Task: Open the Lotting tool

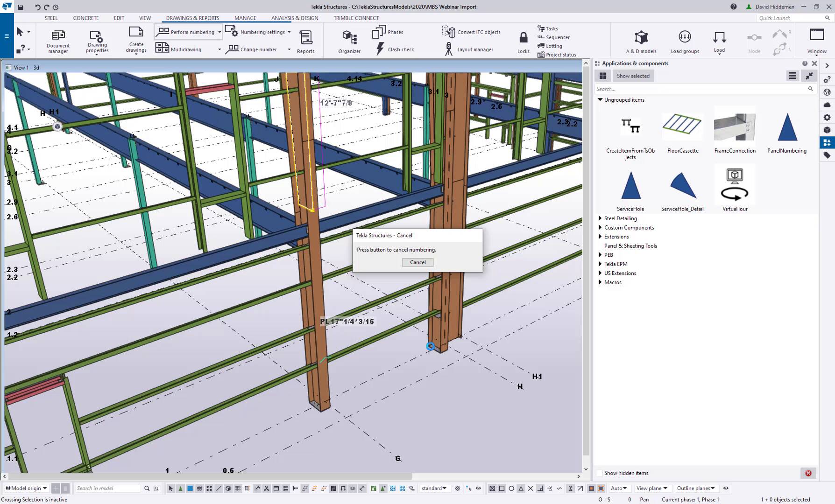Action: [x=550, y=46]
